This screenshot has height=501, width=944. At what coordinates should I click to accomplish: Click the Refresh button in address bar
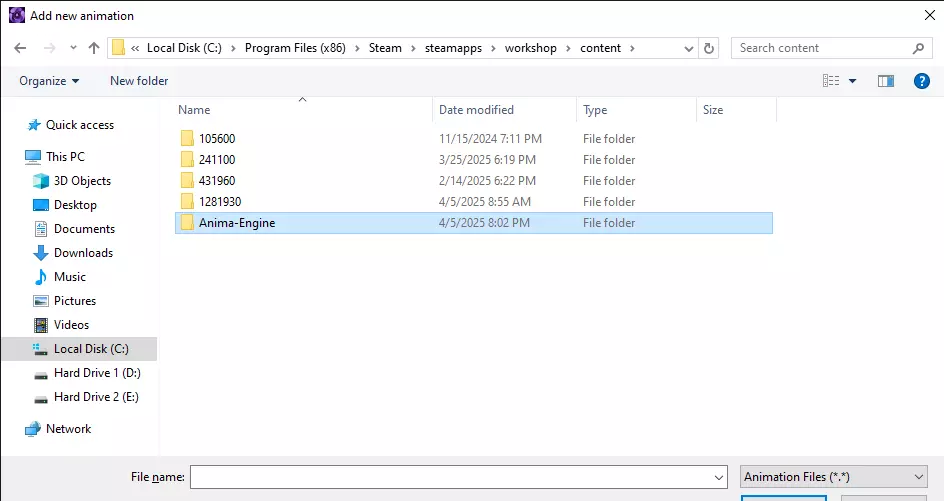point(709,48)
